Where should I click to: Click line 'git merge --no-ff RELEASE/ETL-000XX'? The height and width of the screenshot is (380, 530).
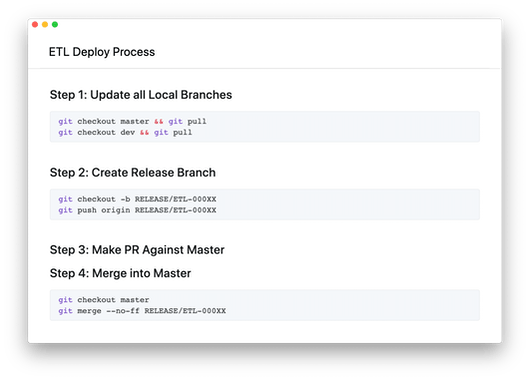(142, 311)
